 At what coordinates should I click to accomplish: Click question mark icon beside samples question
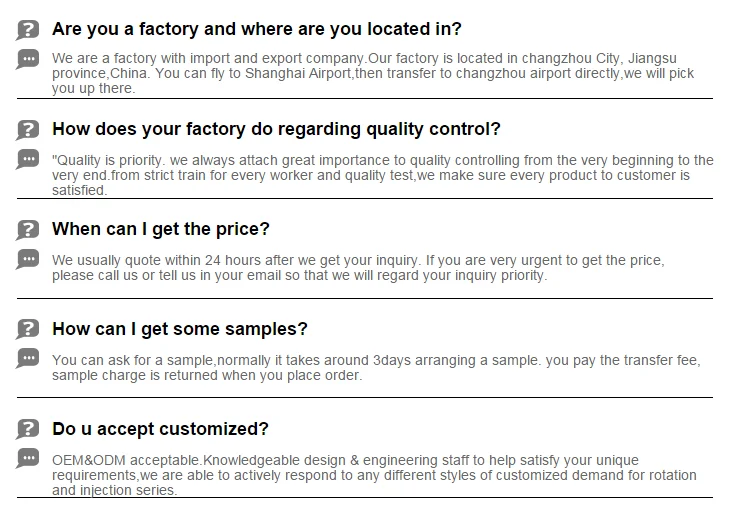coord(28,329)
